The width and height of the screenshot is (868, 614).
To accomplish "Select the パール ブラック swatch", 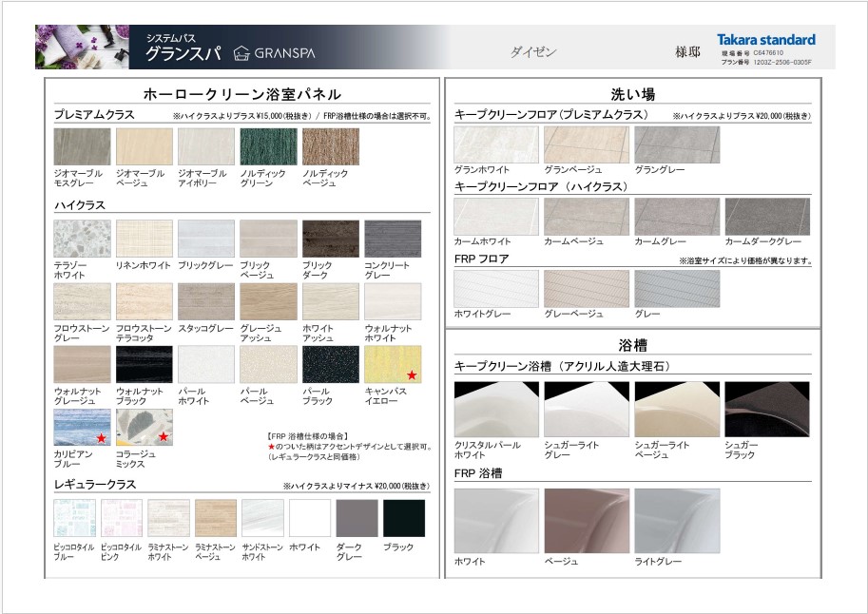I will [331, 364].
